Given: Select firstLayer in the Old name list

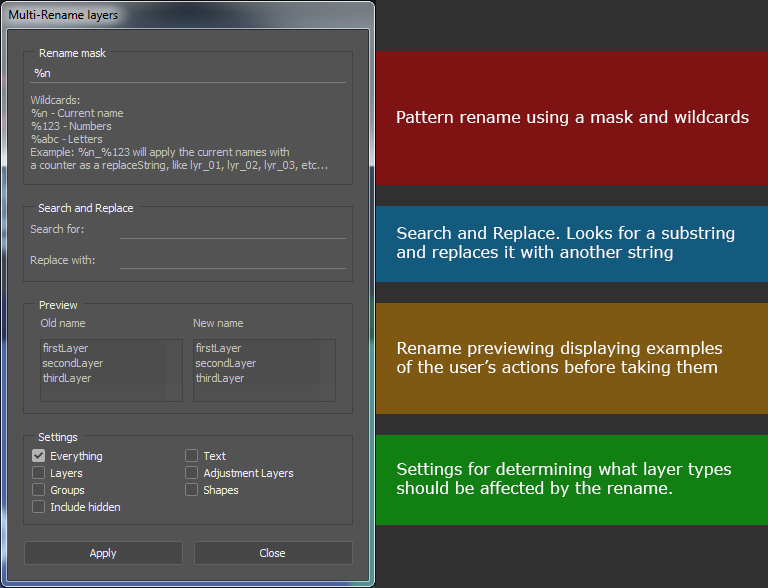Looking at the screenshot, I should click(x=67, y=348).
